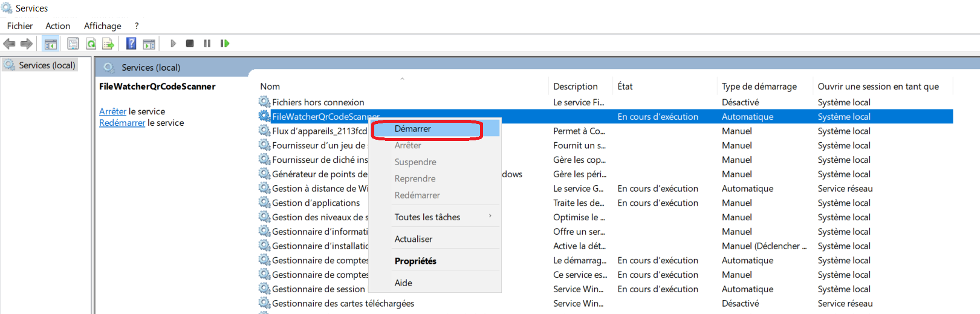
Task: Refresh the services list via toolbar
Action: click(x=91, y=44)
